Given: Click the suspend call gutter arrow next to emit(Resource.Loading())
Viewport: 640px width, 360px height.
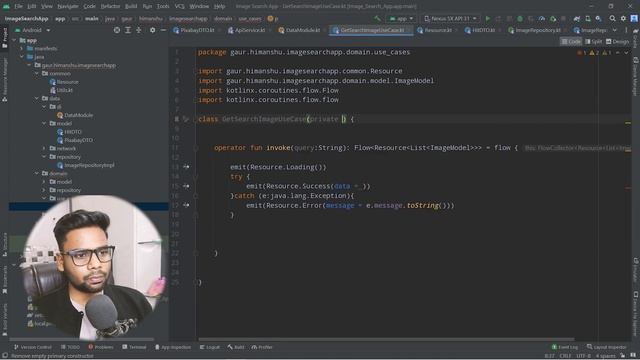Looking at the screenshot, I should (x=186, y=167).
